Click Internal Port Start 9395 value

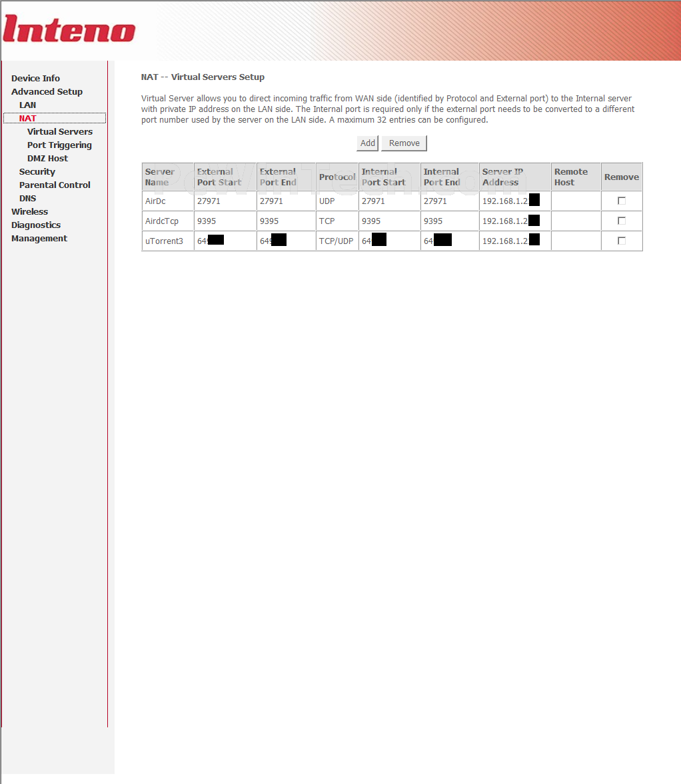[x=371, y=221]
